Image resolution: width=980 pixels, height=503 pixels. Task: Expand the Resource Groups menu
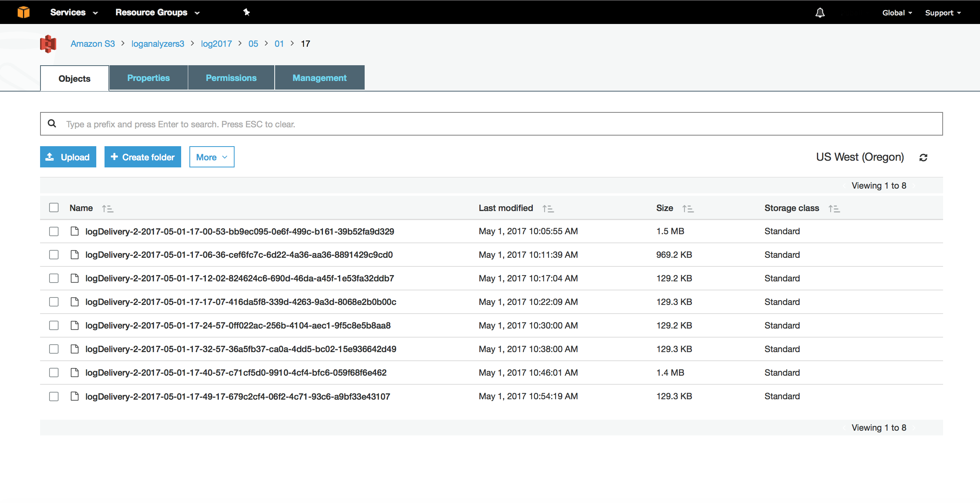click(158, 13)
